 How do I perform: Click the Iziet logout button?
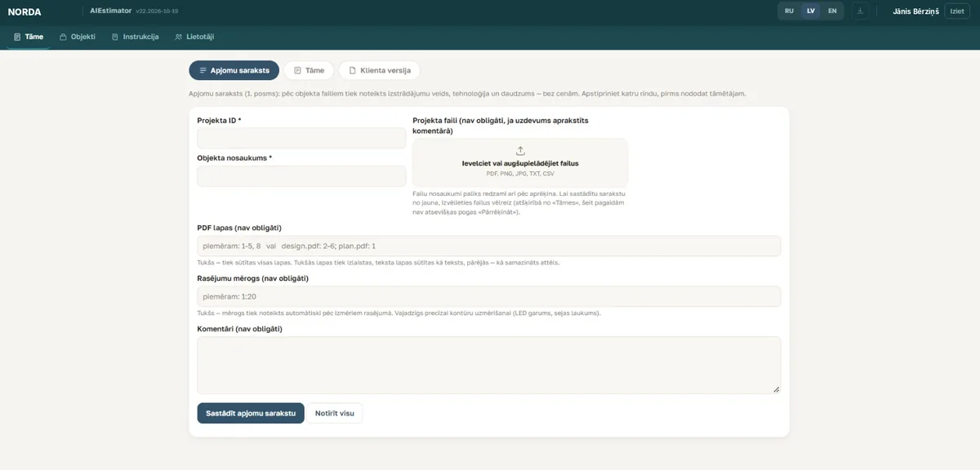click(957, 11)
